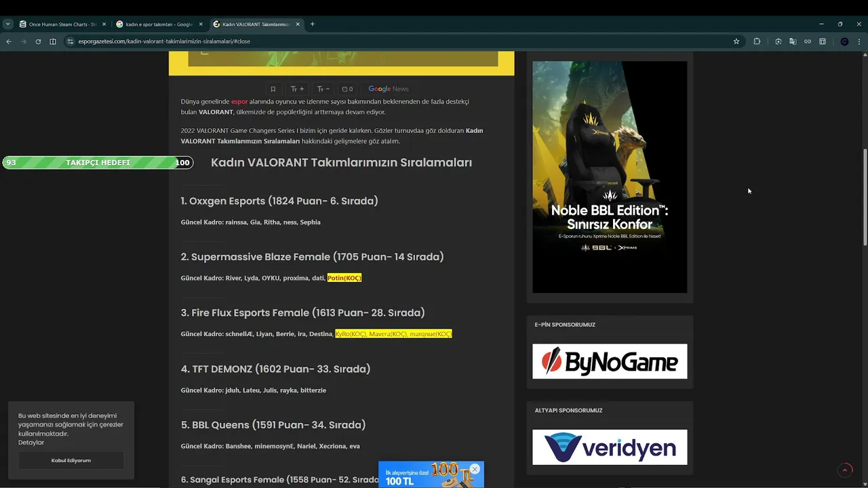Click the Noble BBL Edition chair ad

[610, 177]
